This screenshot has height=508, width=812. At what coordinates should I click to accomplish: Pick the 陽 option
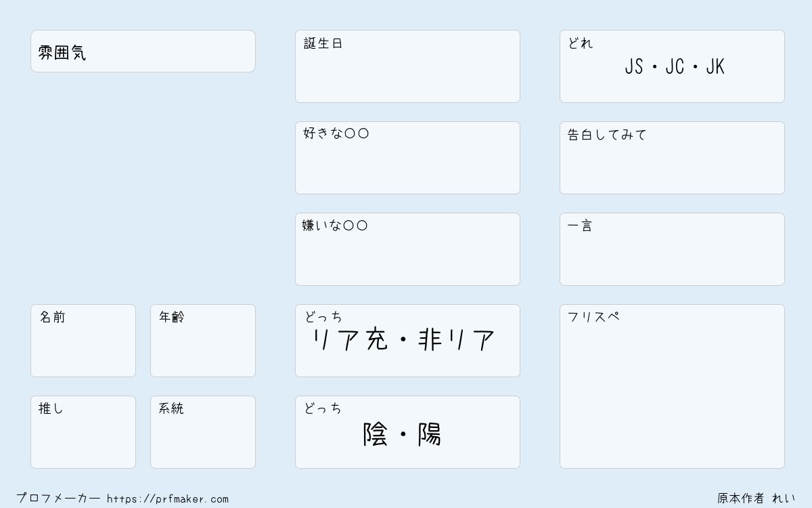430,434
